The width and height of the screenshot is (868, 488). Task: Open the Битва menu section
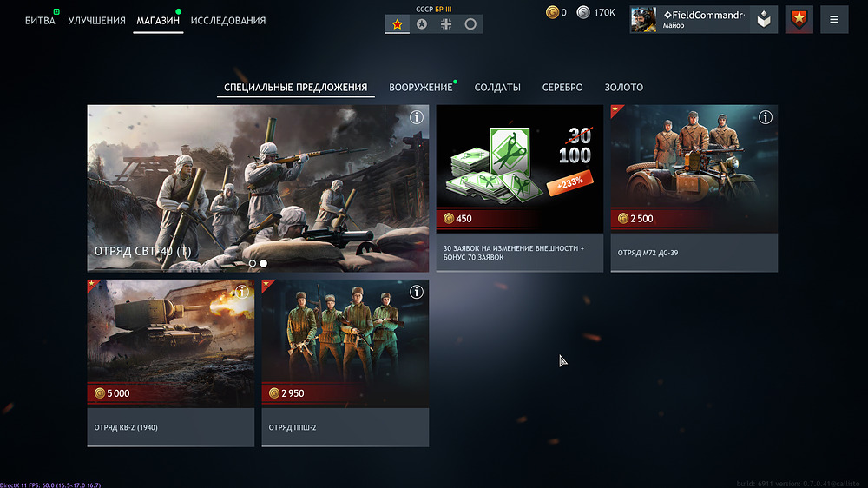(x=40, y=21)
